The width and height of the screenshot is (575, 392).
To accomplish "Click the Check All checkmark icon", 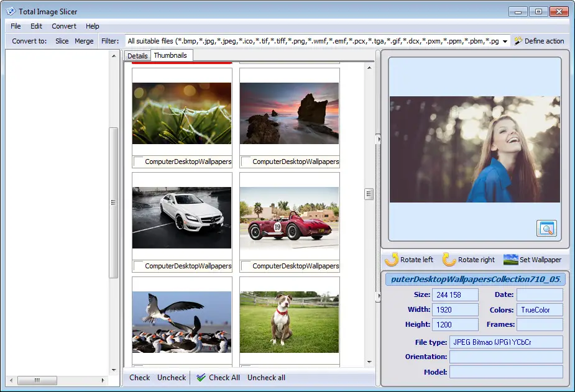I will 200,378.
